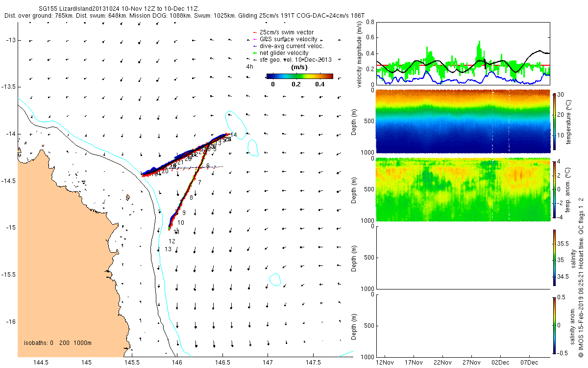Click the 'Dist. over ground: 765km' subtitle line
This screenshot has height=368, width=588.
point(184,16)
